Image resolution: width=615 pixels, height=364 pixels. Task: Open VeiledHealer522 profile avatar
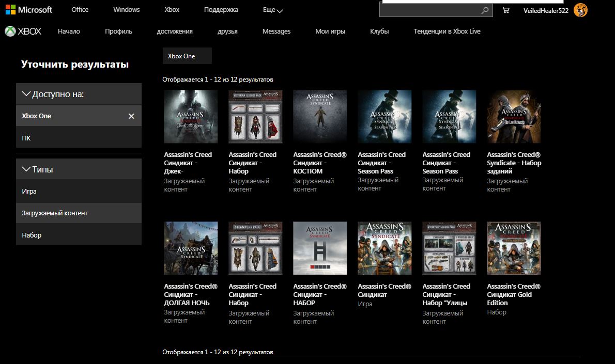tap(581, 10)
